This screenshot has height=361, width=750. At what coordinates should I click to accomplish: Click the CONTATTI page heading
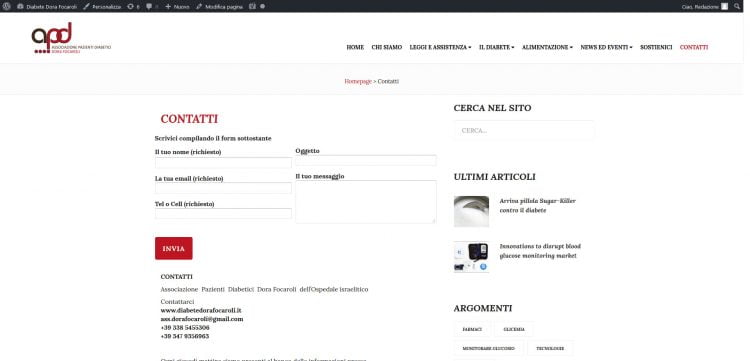pos(189,119)
